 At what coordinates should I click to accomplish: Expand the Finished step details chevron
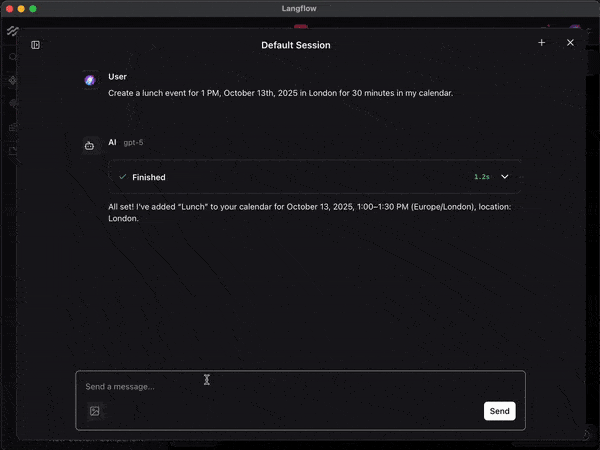pos(505,177)
